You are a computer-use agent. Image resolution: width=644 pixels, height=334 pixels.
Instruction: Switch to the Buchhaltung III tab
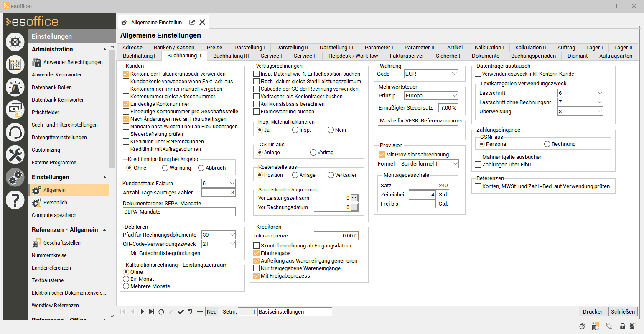[x=231, y=56]
